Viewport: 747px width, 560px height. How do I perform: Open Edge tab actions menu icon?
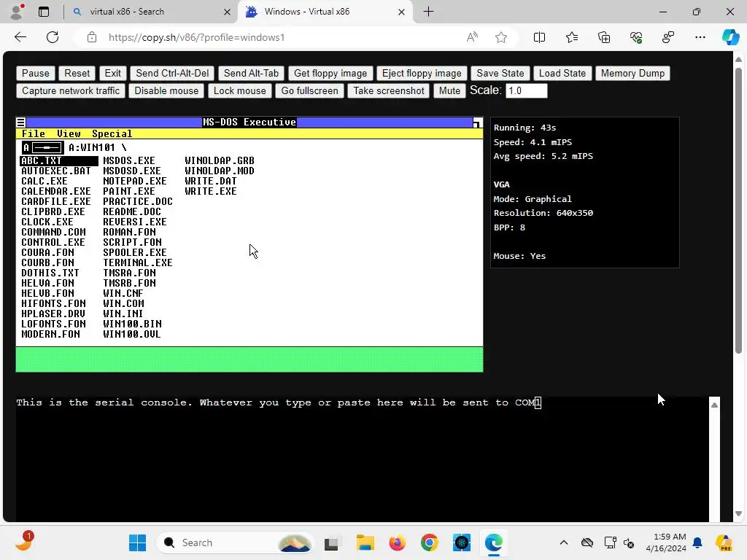[x=44, y=12]
